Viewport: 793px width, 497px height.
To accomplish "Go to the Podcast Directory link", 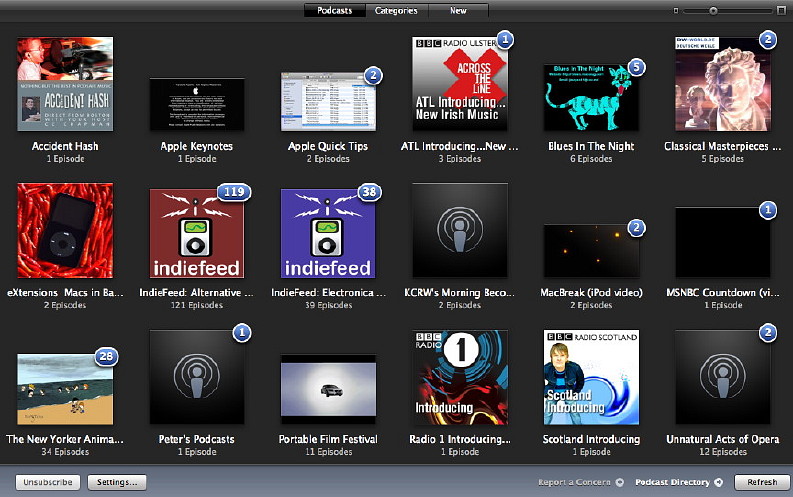I will pos(673,482).
